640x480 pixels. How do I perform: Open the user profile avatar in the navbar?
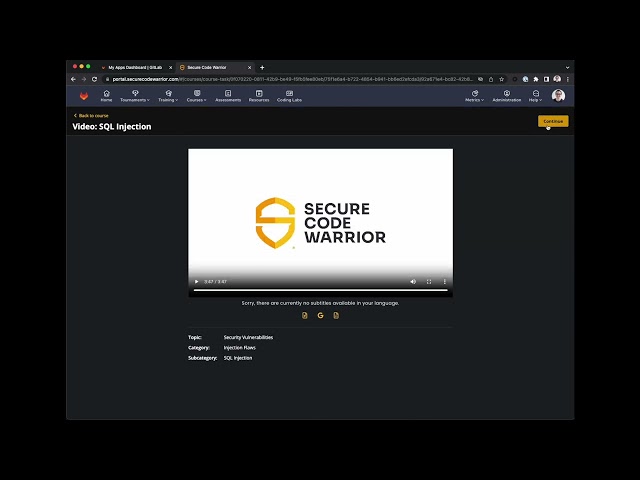click(x=558, y=96)
